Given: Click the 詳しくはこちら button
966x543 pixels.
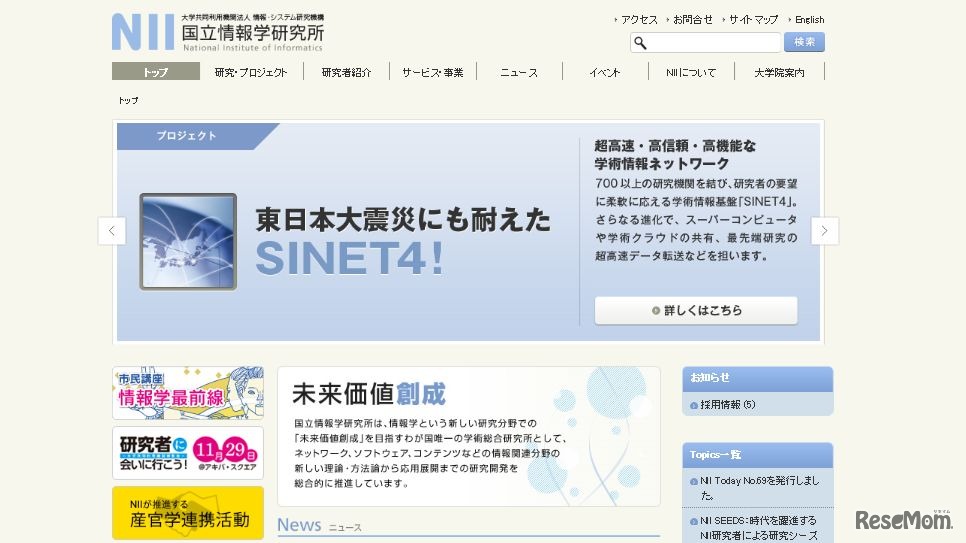Looking at the screenshot, I should [x=696, y=311].
